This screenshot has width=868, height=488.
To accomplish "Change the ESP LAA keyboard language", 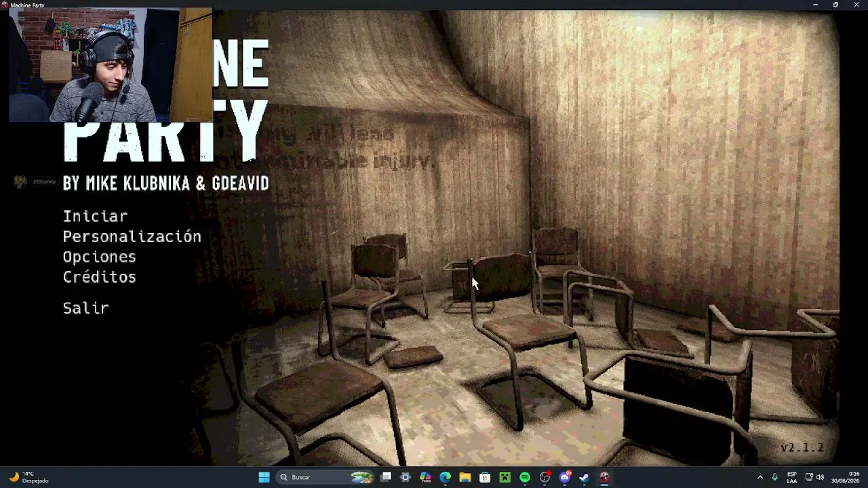I will pyautogui.click(x=792, y=477).
